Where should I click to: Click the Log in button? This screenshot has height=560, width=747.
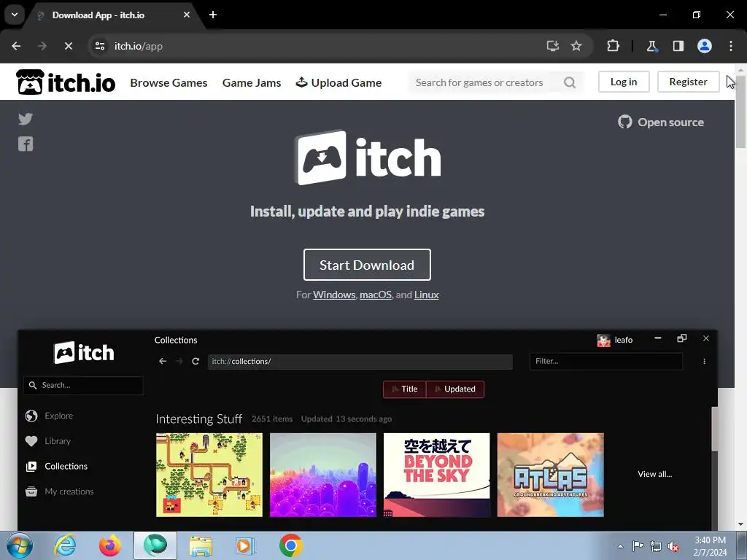(624, 82)
